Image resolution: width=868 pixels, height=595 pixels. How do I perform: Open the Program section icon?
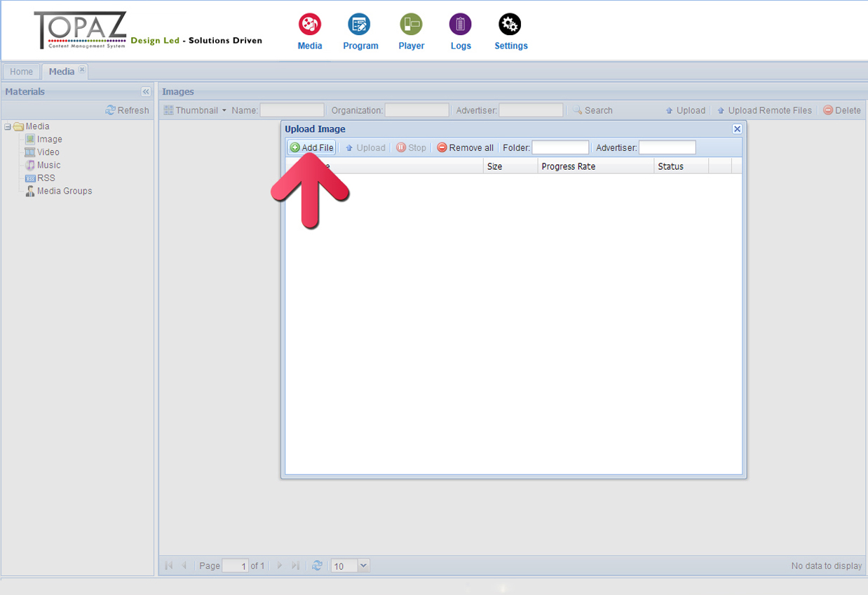coord(360,25)
